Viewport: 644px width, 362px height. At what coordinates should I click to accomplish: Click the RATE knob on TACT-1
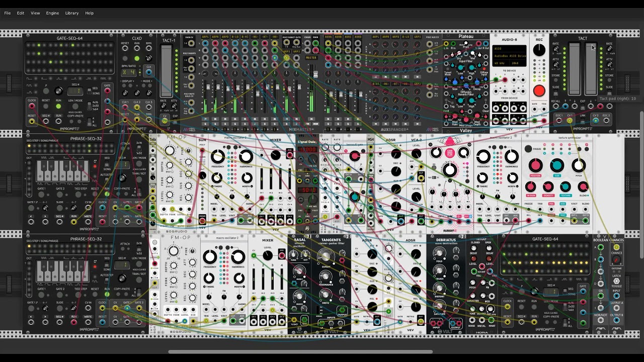pyautogui.click(x=165, y=106)
